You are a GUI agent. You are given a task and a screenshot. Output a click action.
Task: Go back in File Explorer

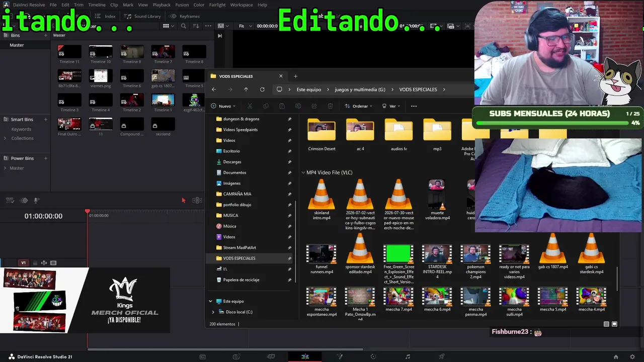(x=214, y=89)
